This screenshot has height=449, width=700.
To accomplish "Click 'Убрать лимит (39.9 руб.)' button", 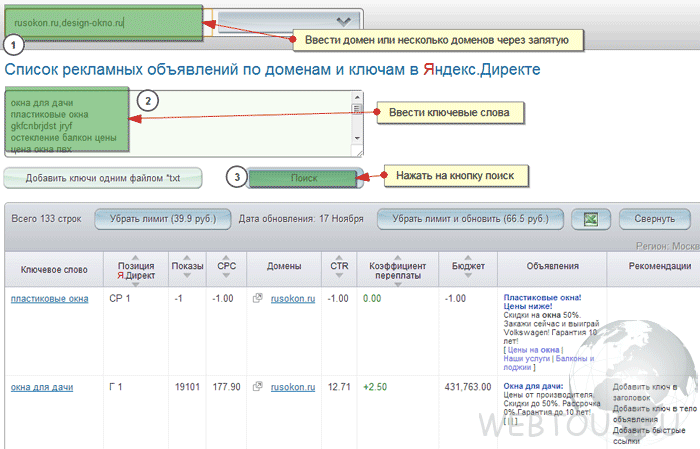I will click(163, 219).
